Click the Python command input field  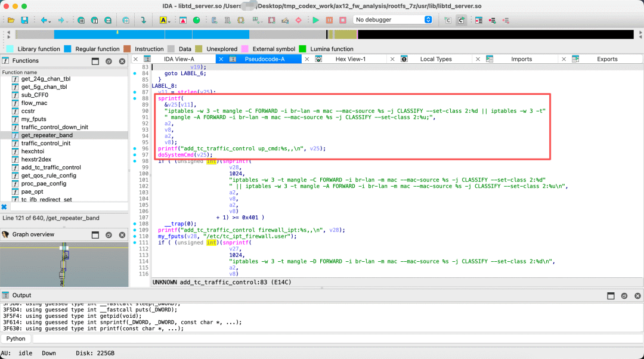point(337,339)
